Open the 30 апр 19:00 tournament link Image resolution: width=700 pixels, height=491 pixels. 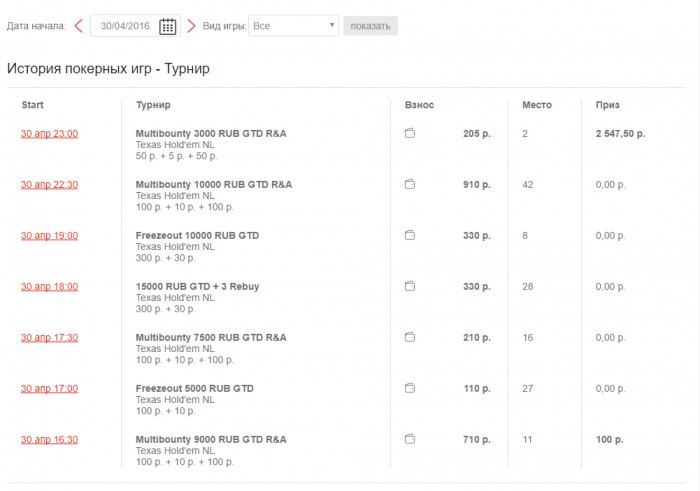(49, 235)
